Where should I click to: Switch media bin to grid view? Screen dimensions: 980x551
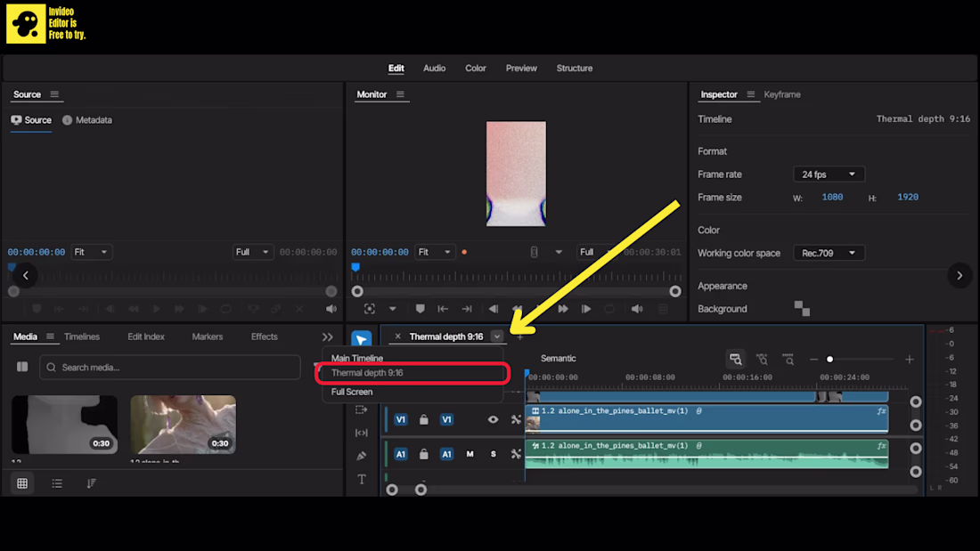(x=22, y=483)
